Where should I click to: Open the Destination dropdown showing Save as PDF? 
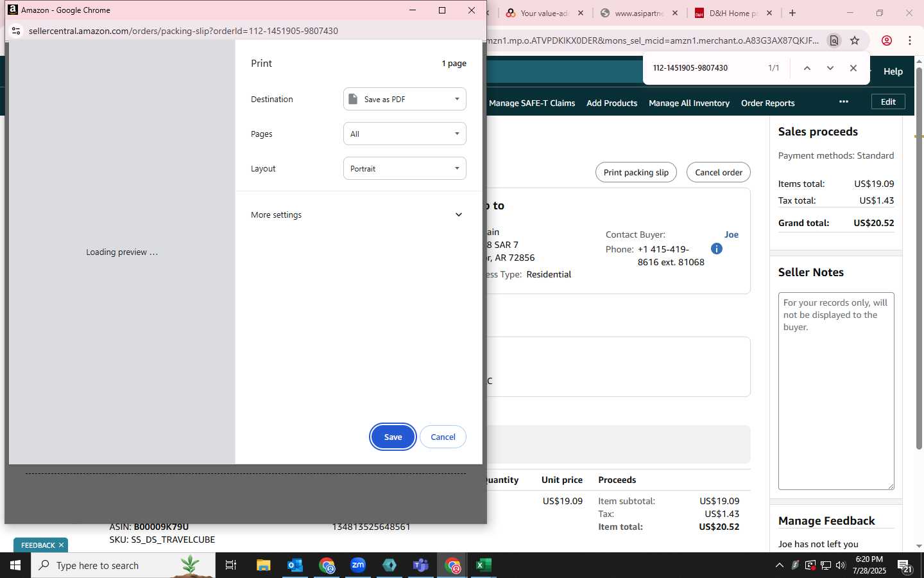405,99
